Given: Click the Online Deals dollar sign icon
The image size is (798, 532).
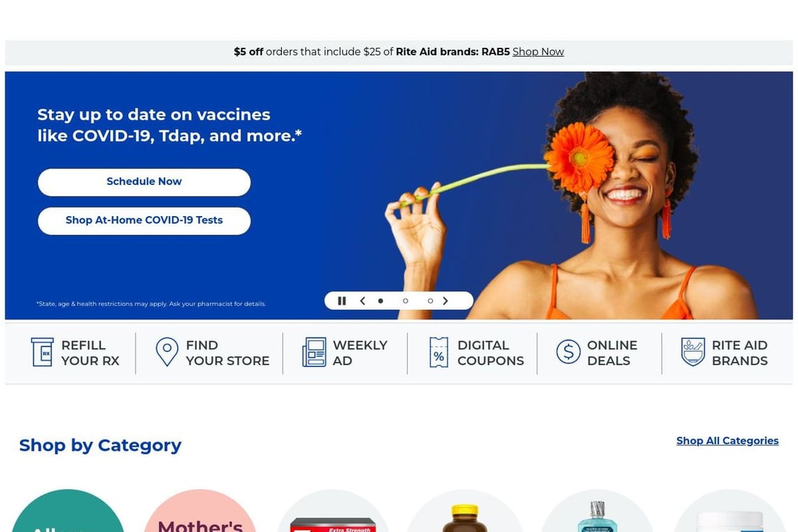Looking at the screenshot, I should [569, 352].
